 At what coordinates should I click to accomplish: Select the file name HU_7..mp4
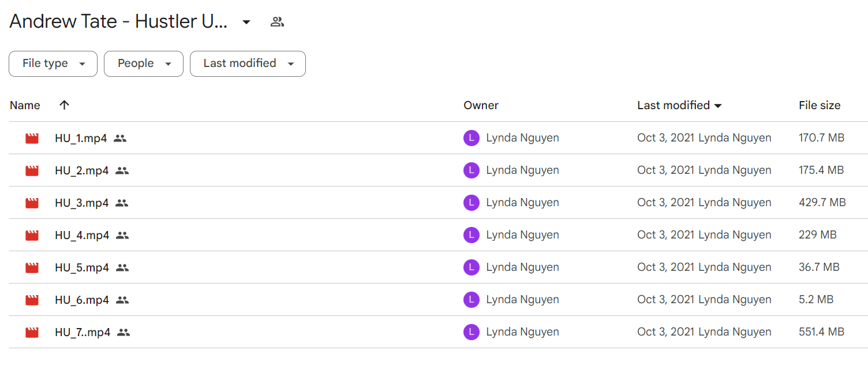(x=83, y=332)
